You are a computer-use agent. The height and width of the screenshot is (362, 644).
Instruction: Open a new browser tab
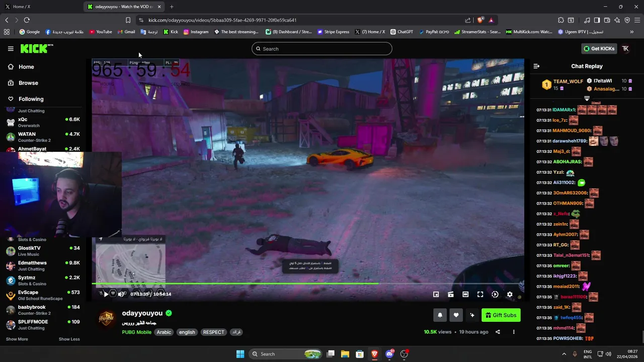[172, 7]
